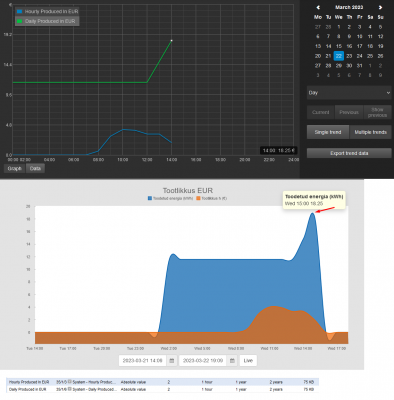Click the Current button
The height and width of the screenshot is (400, 394).
point(320,112)
